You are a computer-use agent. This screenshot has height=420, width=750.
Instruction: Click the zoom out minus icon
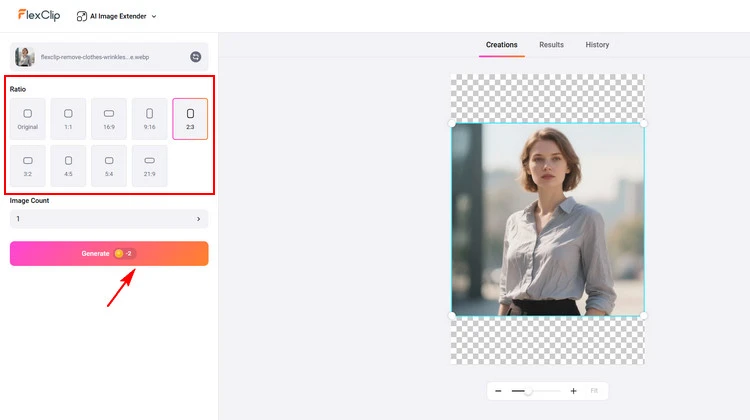(498, 391)
